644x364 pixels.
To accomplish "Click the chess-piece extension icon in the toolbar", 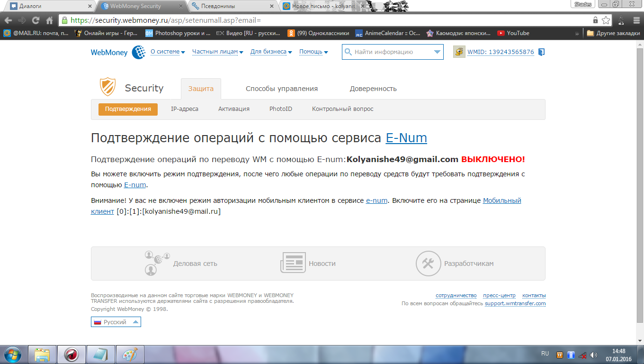I will click(x=621, y=20).
